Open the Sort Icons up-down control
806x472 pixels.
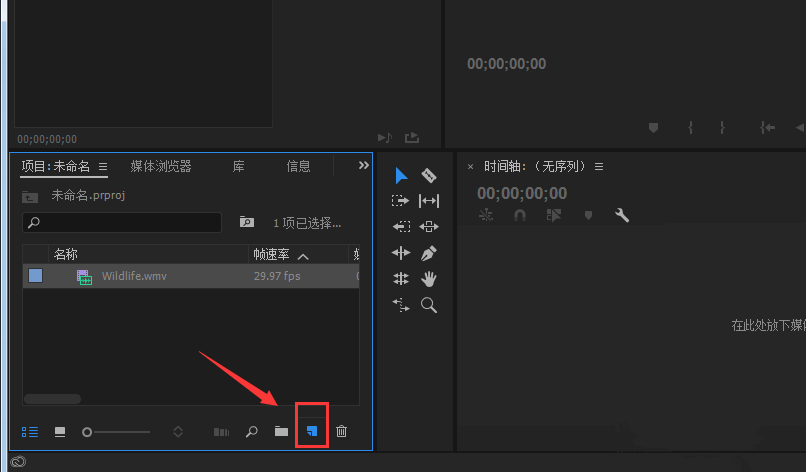pos(178,431)
